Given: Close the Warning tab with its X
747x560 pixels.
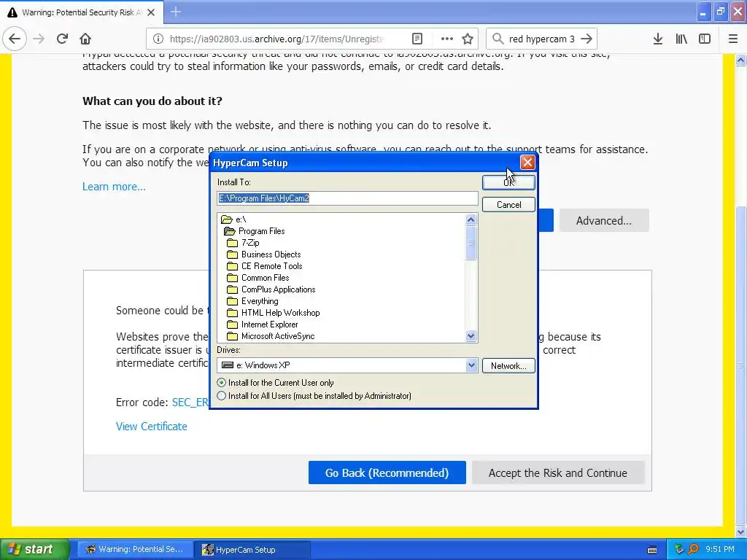Looking at the screenshot, I should coord(151,12).
